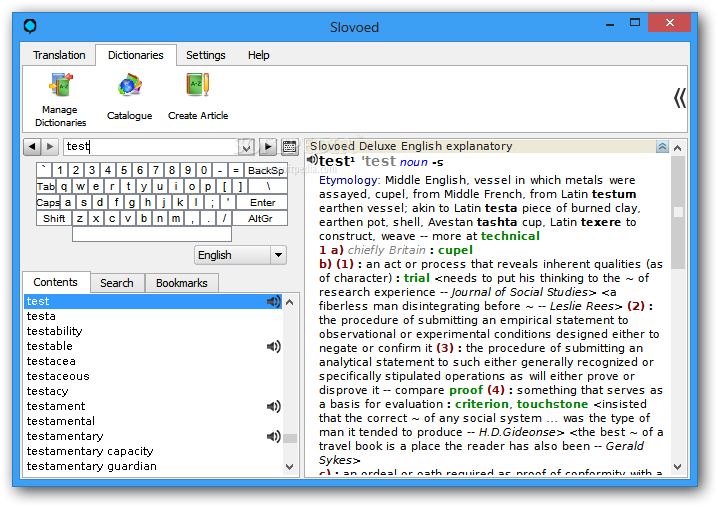Open the Bookmarks tab
The height and width of the screenshot is (507, 718).
tap(182, 283)
